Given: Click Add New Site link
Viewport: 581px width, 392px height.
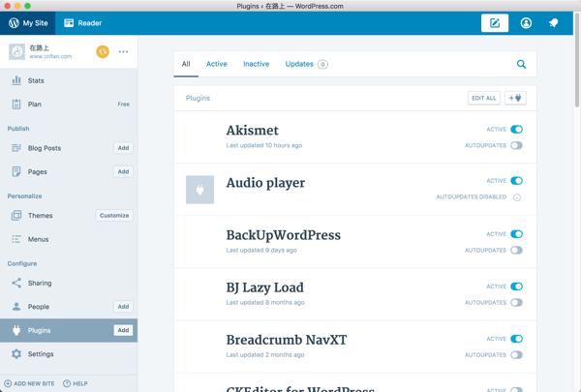Looking at the screenshot, I should click(x=29, y=383).
